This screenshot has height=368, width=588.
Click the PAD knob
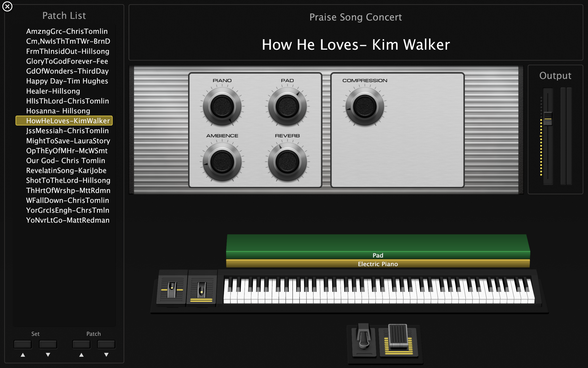pos(287,106)
